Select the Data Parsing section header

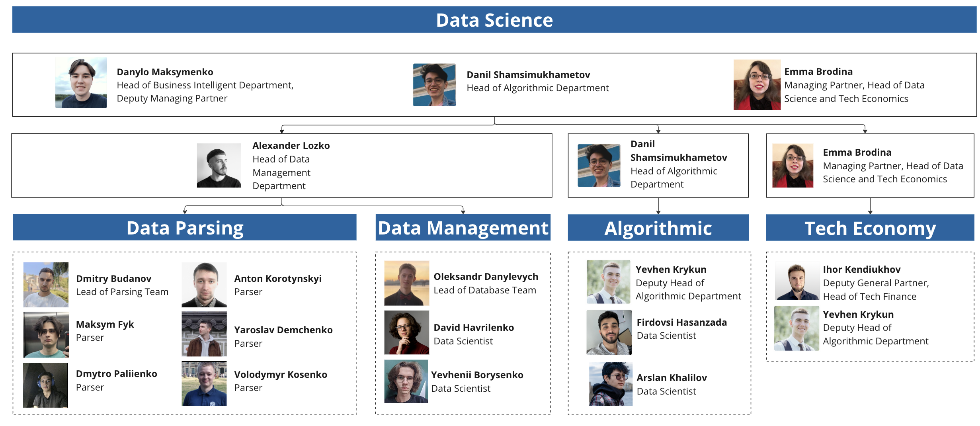[185, 228]
